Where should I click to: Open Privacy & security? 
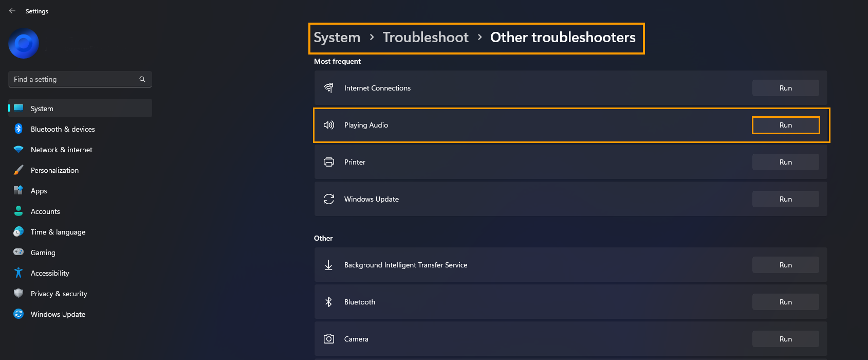pos(80,293)
